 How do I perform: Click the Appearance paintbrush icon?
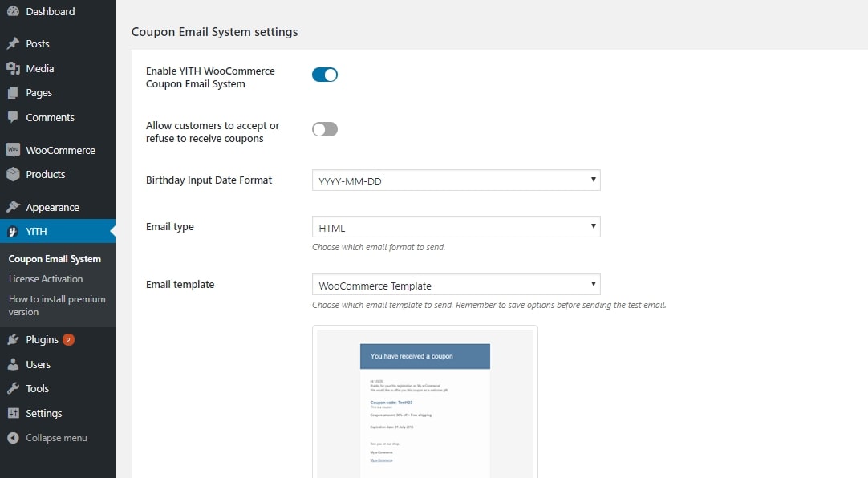click(13, 207)
